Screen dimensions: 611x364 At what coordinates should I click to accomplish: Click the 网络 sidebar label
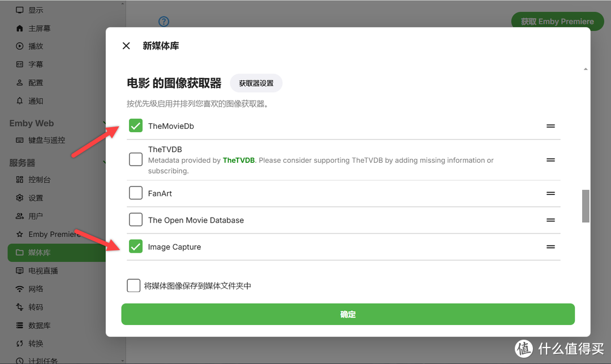pos(36,289)
